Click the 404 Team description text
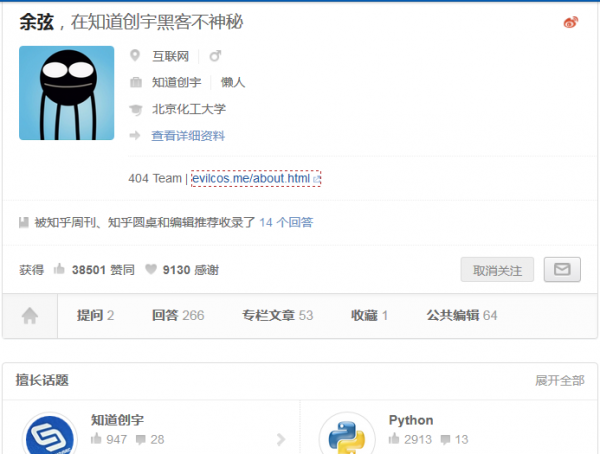 pos(155,178)
